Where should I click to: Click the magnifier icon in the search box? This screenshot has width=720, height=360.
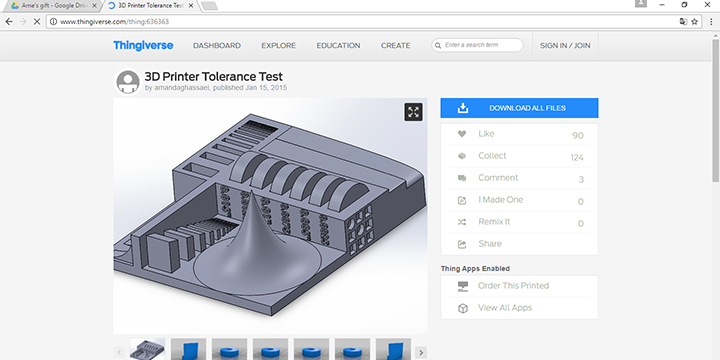pos(438,45)
